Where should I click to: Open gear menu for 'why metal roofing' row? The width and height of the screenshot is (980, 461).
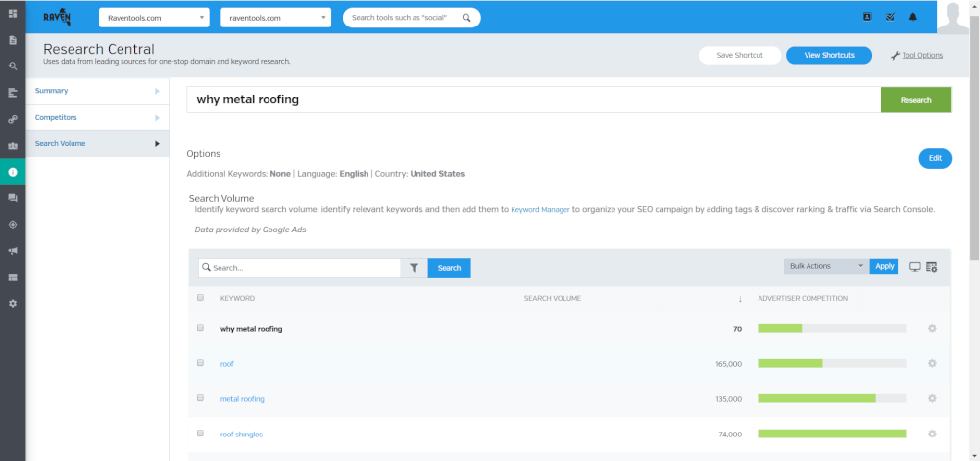coord(932,328)
